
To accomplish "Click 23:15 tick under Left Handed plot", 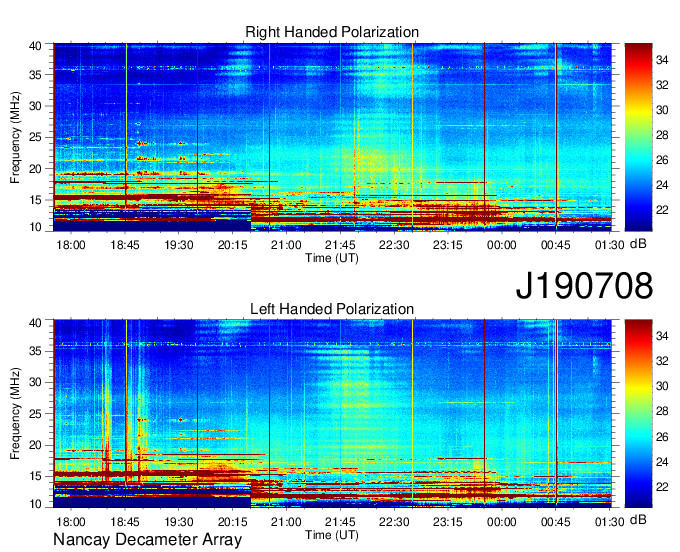I will click(x=448, y=522).
